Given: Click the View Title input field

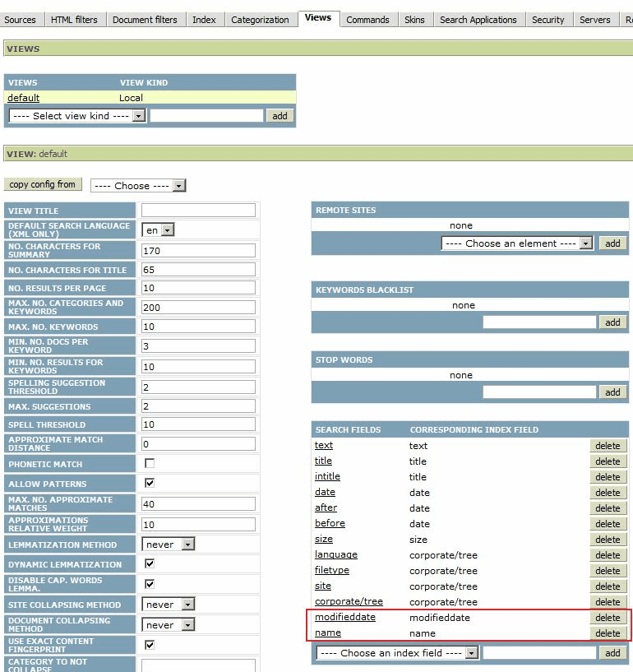Looking at the screenshot, I should click(x=198, y=211).
